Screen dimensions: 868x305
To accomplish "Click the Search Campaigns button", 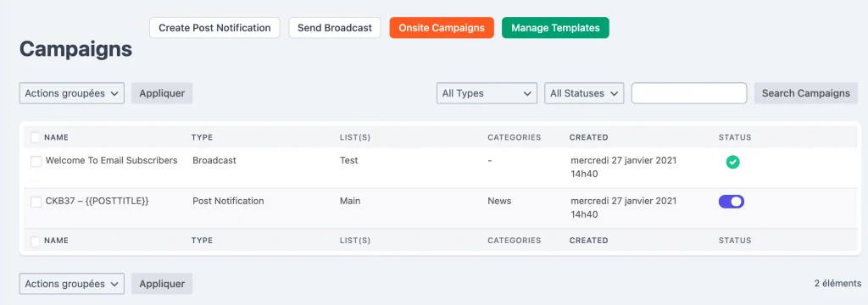I will (x=806, y=93).
